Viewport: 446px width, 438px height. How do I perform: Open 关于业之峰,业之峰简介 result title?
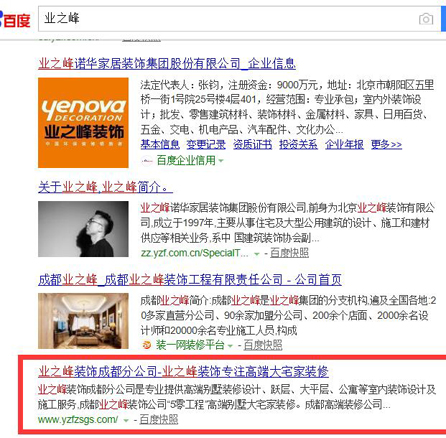click(105, 187)
